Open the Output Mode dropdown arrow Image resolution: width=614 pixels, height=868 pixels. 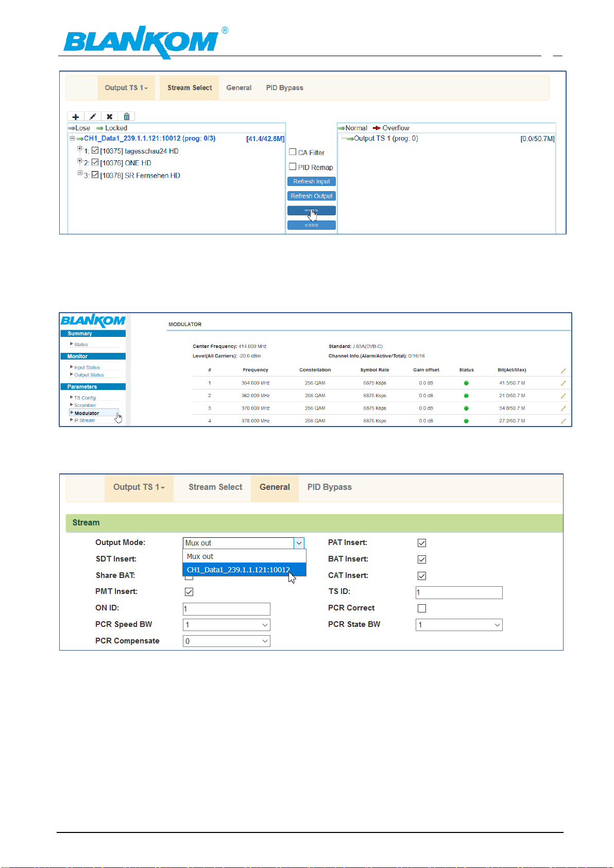299,543
